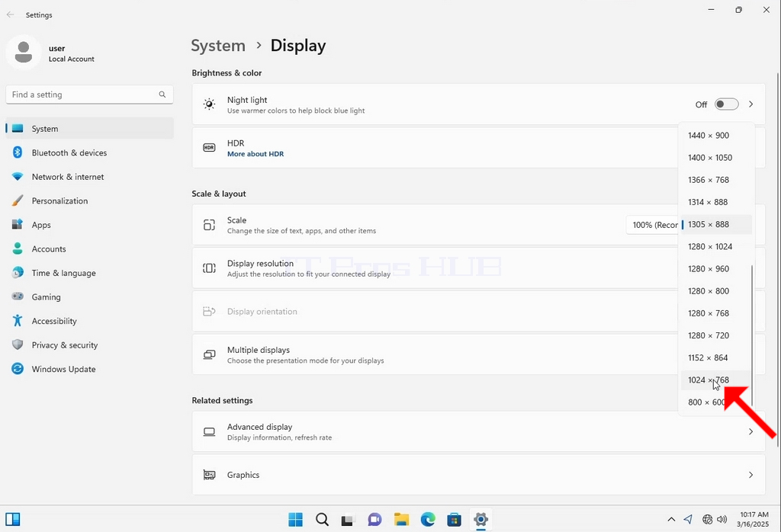Open the Chat taskbar icon
This screenshot has width=781, height=532.
coord(374,520)
